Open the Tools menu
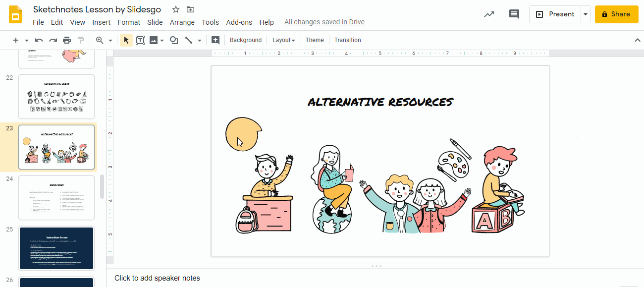 pos(210,22)
